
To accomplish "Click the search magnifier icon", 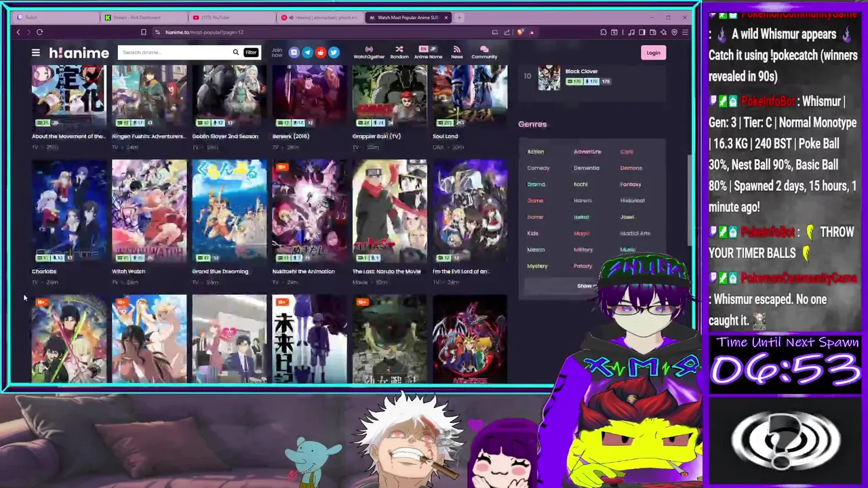I will [x=235, y=52].
